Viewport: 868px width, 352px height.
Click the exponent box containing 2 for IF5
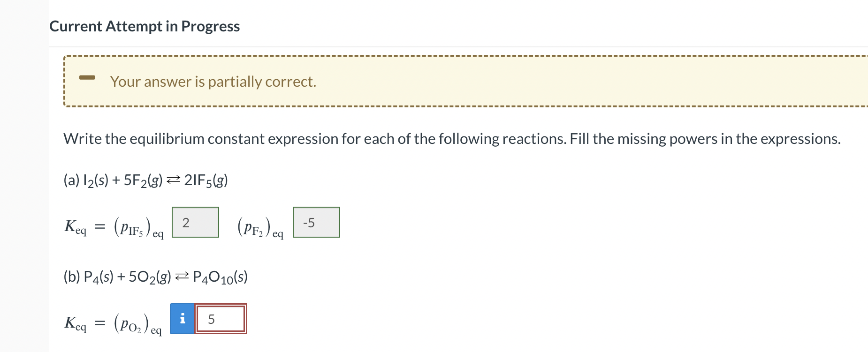coord(195,222)
